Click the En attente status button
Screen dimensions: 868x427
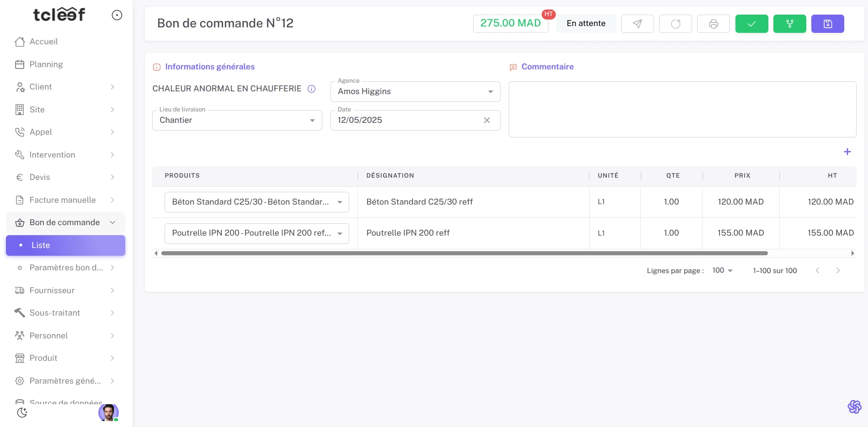point(586,23)
